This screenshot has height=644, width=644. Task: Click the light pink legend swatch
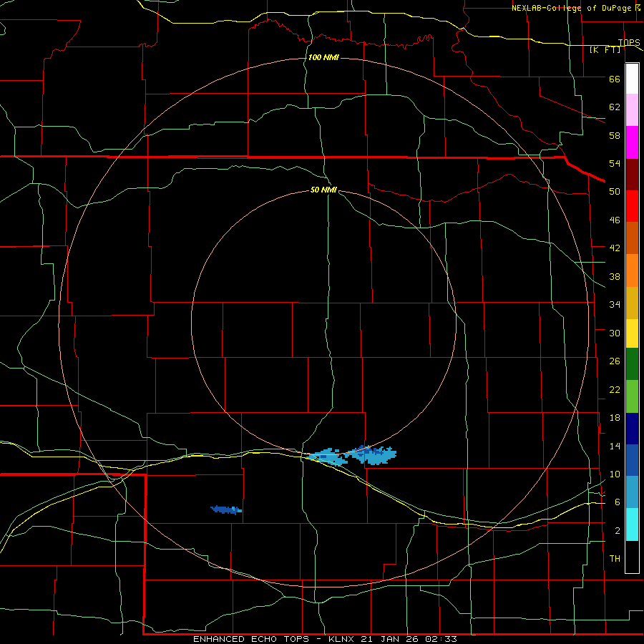pos(632,110)
